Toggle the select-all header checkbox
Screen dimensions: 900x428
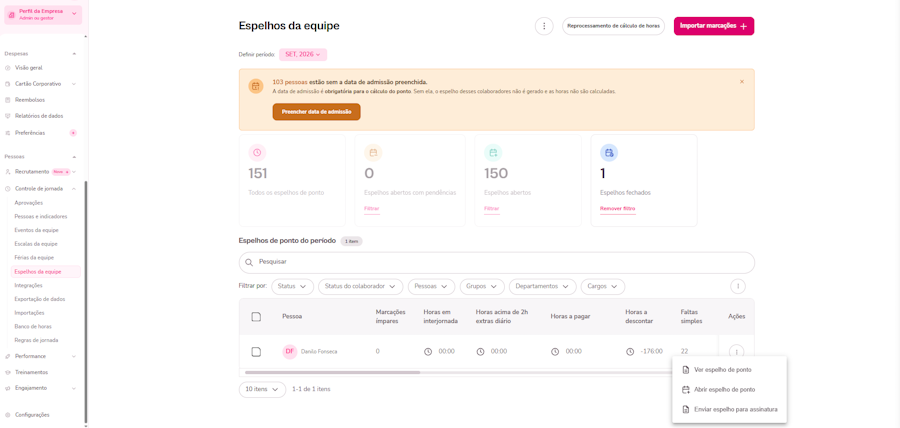(x=257, y=317)
